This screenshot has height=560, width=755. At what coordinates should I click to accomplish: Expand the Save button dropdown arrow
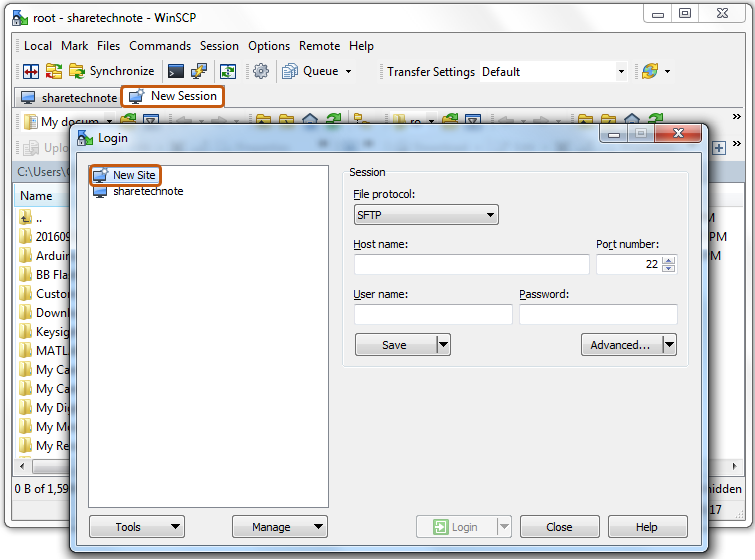click(443, 345)
